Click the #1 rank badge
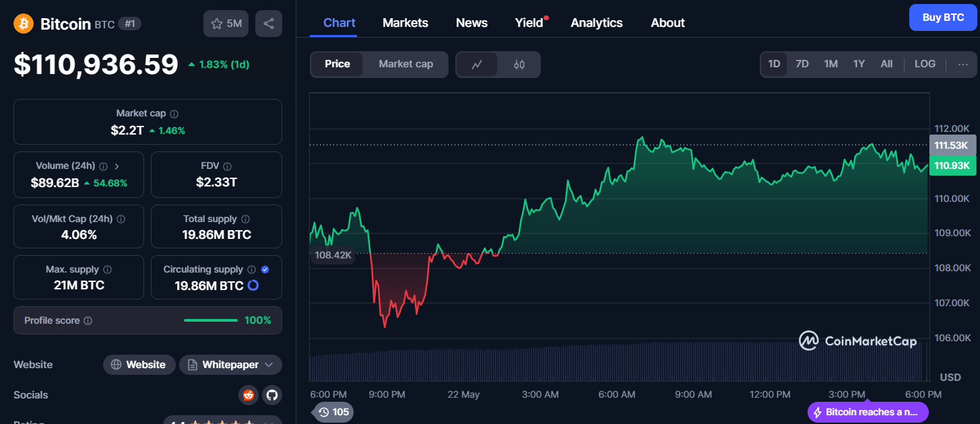 [x=129, y=24]
